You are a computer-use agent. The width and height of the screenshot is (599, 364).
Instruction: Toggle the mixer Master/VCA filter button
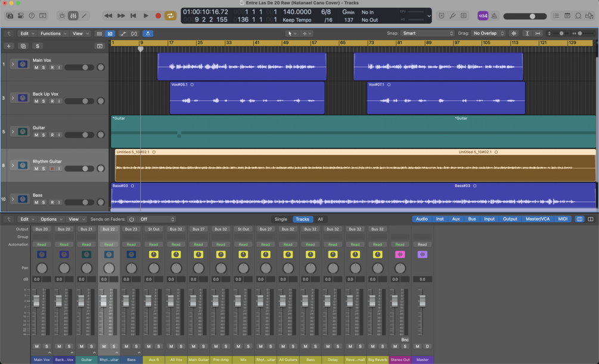[538, 219]
